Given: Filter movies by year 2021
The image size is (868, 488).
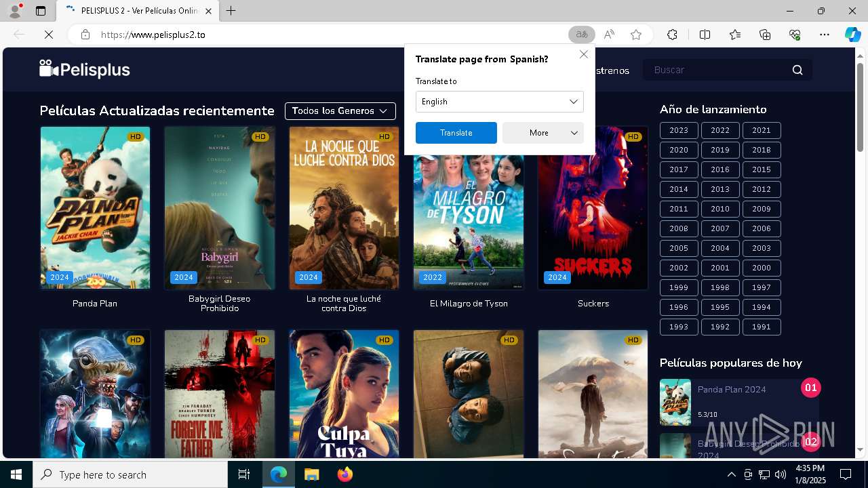Looking at the screenshot, I should tap(762, 131).
